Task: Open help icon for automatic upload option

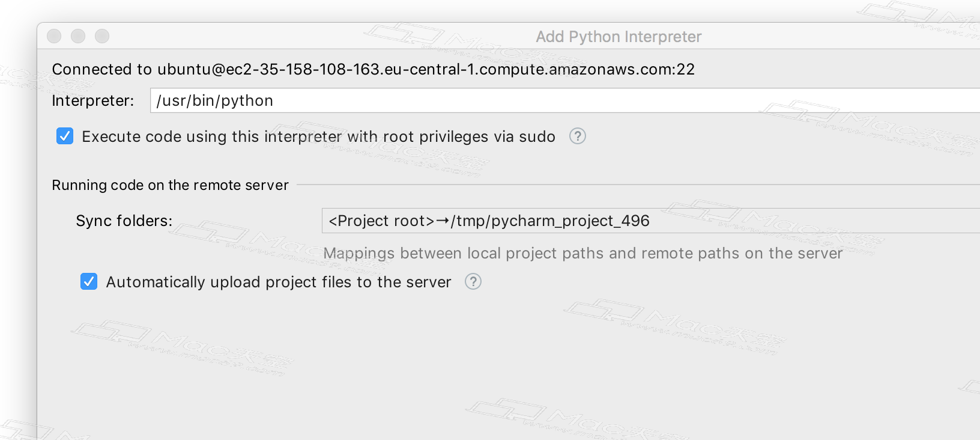Action: pos(473,281)
